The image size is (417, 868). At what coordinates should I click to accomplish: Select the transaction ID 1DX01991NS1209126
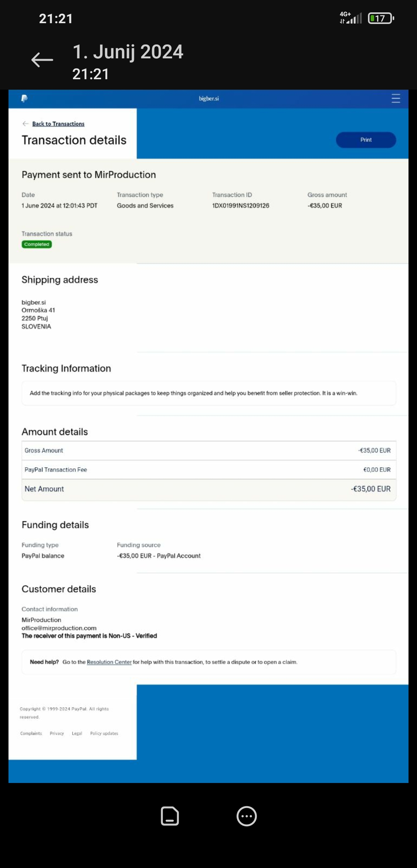pyautogui.click(x=241, y=206)
